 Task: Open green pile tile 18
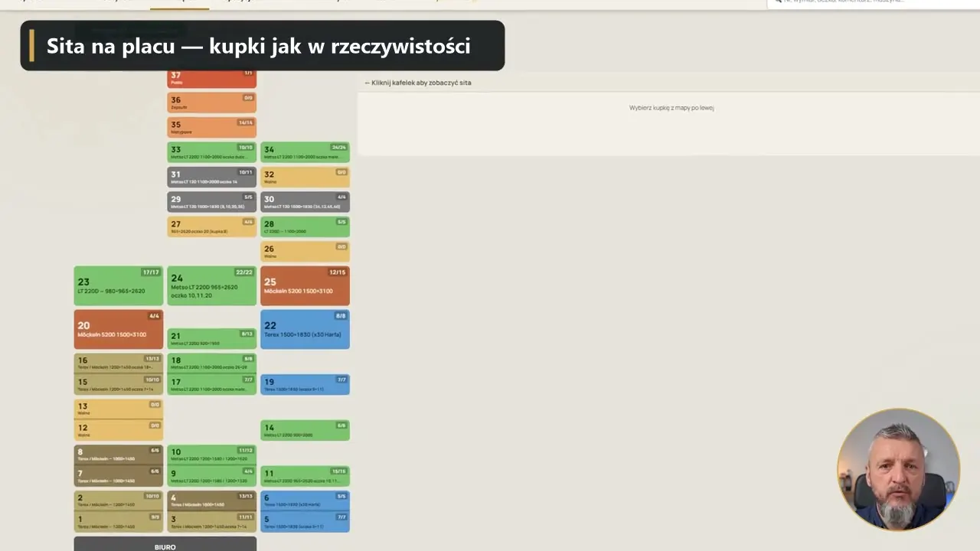point(211,364)
